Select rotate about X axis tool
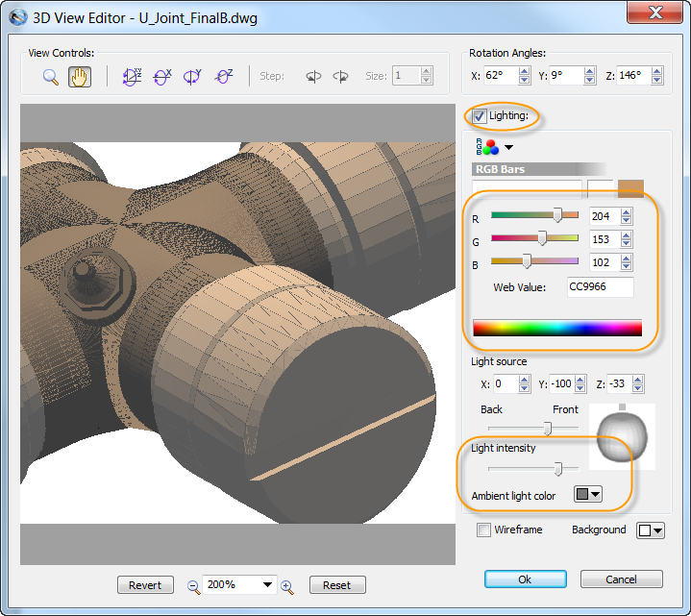 (162, 77)
